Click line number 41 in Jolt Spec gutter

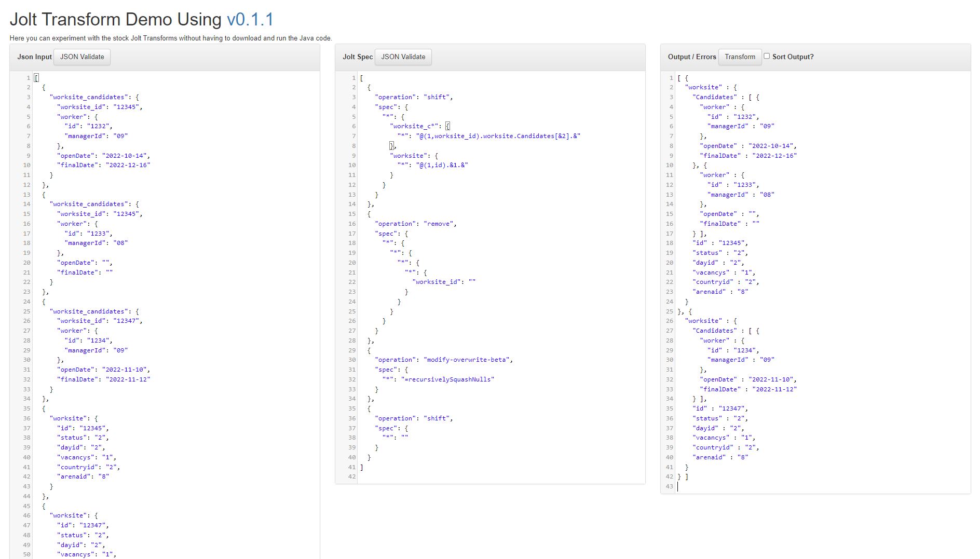(x=352, y=467)
